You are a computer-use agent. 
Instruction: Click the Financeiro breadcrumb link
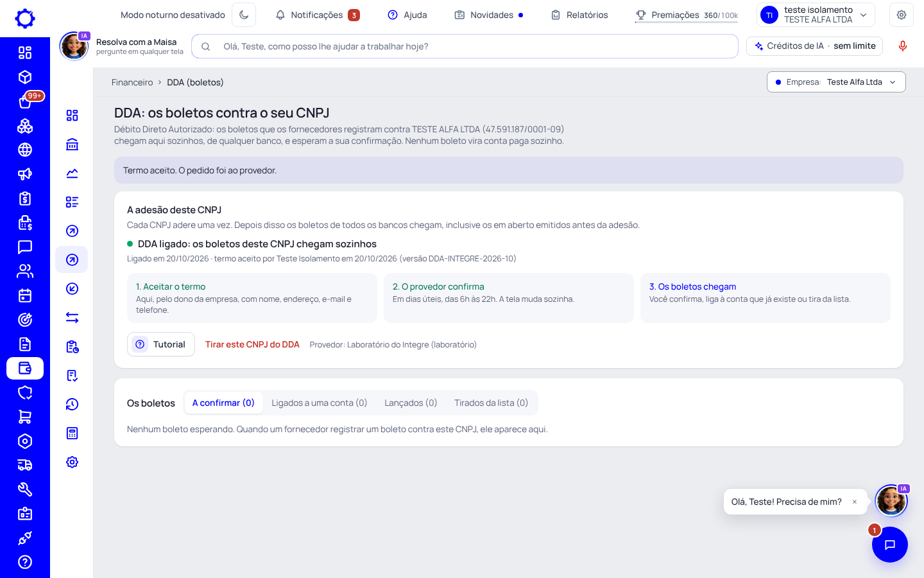pos(132,82)
